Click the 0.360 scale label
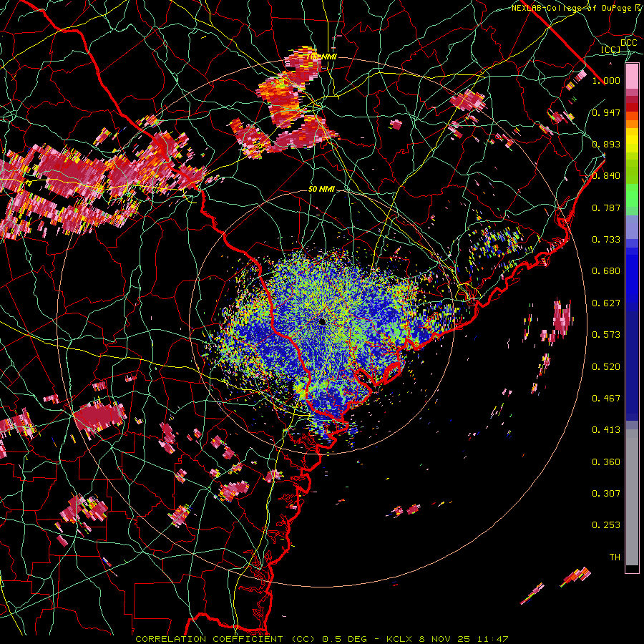 (606, 462)
